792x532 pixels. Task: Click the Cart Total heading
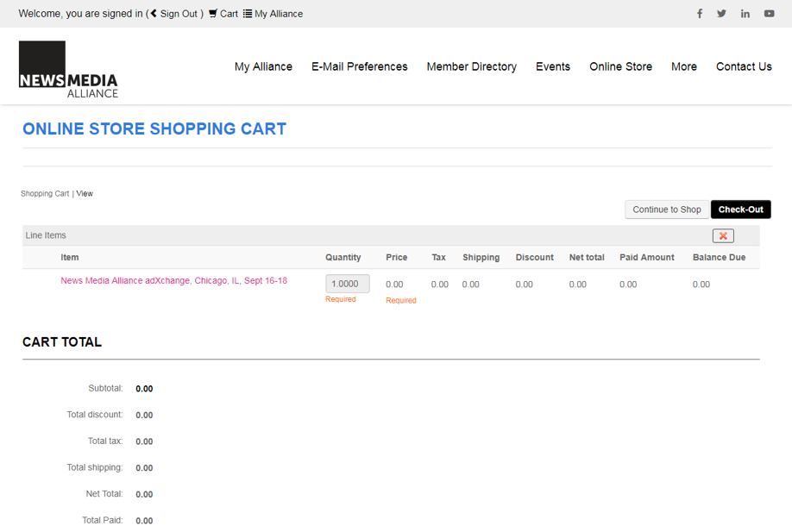point(62,342)
